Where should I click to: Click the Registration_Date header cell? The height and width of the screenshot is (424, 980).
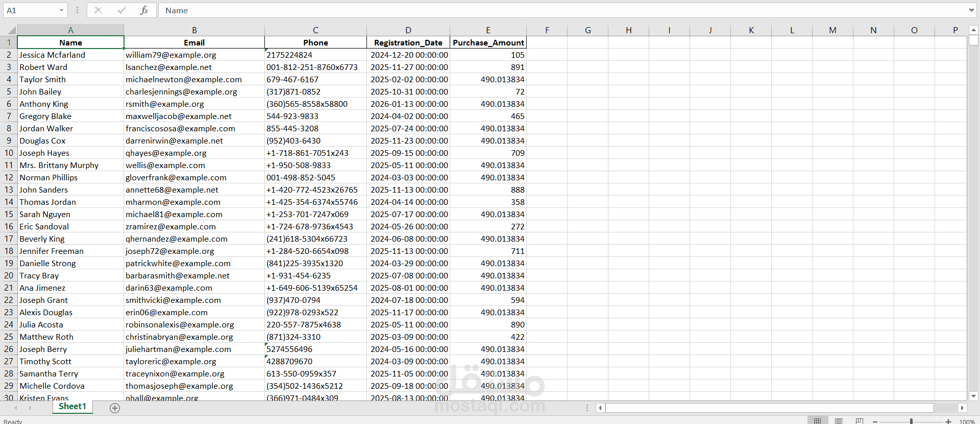point(408,42)
